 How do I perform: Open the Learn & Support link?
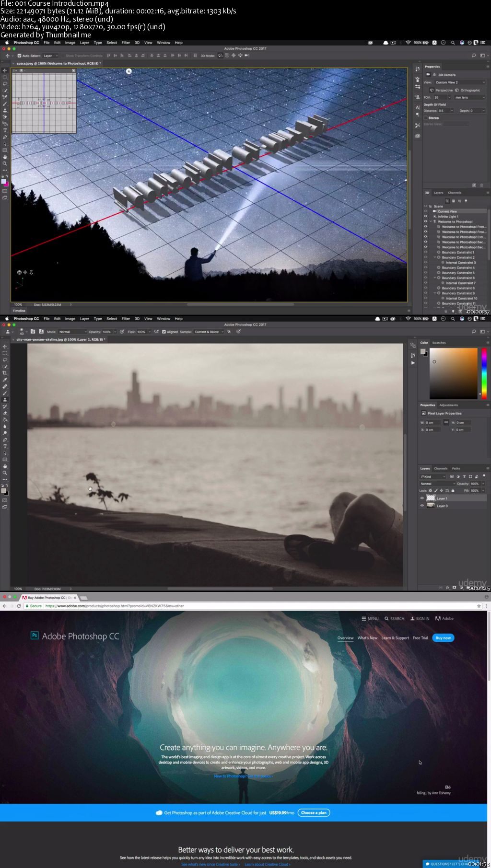point(395,638)
